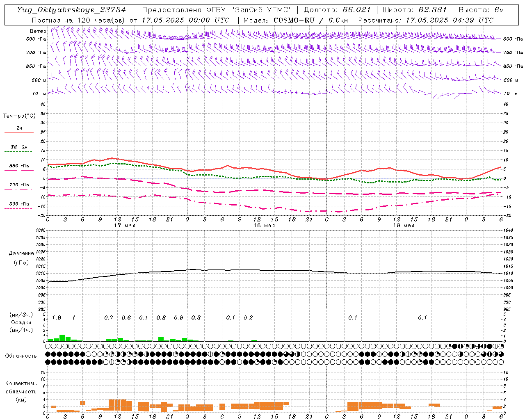
Task: Click the station title Yug_Oktyabrskoye_23734
Action: click(71, 10)
